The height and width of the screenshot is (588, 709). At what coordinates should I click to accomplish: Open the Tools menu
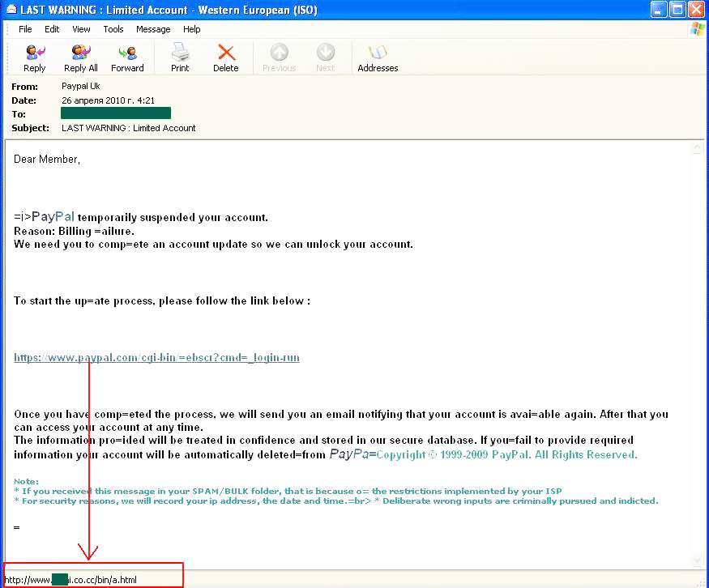coord(113,29)
